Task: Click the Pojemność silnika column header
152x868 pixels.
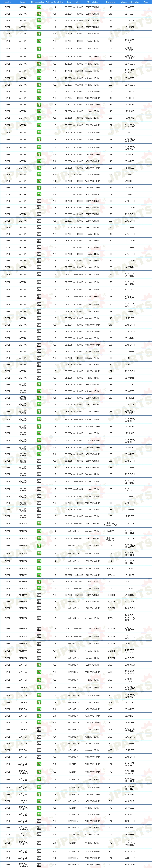Action: [x=54, y=2]
